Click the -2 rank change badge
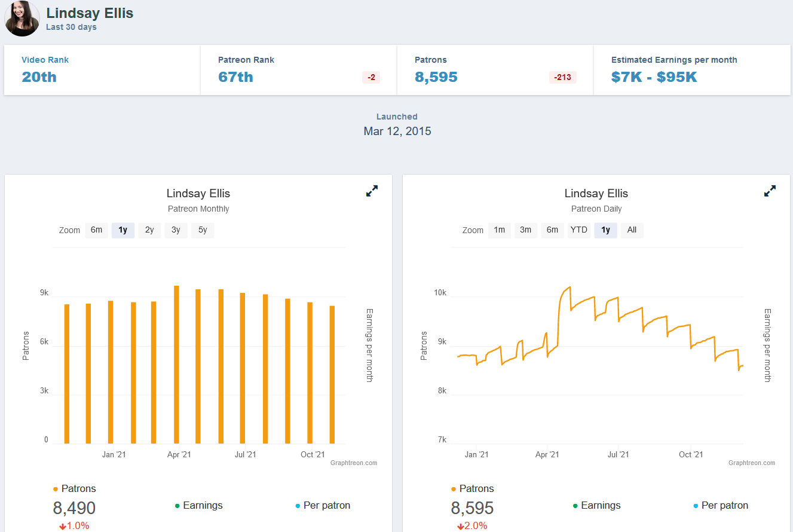Image resolution: width=793 pixels, height=532 pixels. 371,77
